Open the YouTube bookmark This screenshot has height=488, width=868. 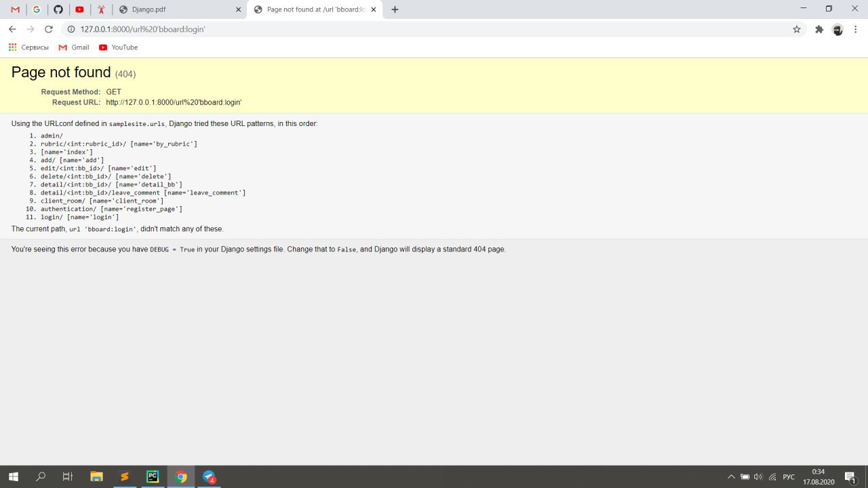(x=118, y=47)
